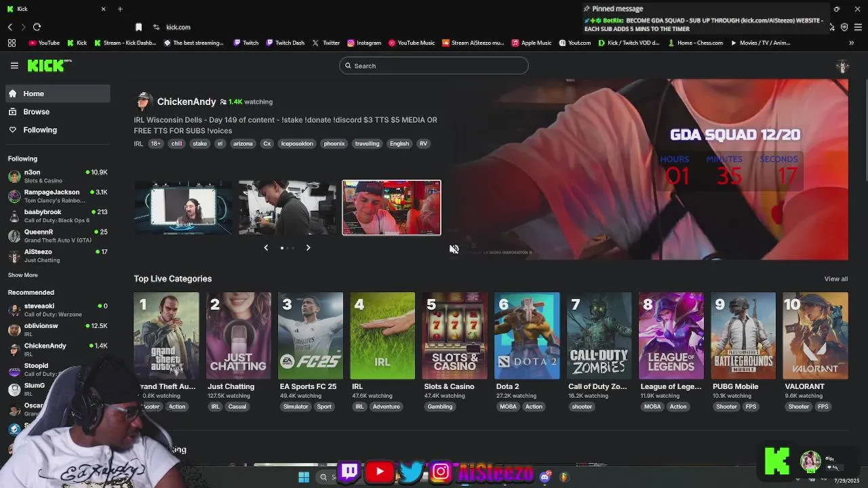Image resolution: width=868 pixels, height=488 pixels.
Task: Open oblivionsw in Recommended list
Action: click(x=58, y=329)
